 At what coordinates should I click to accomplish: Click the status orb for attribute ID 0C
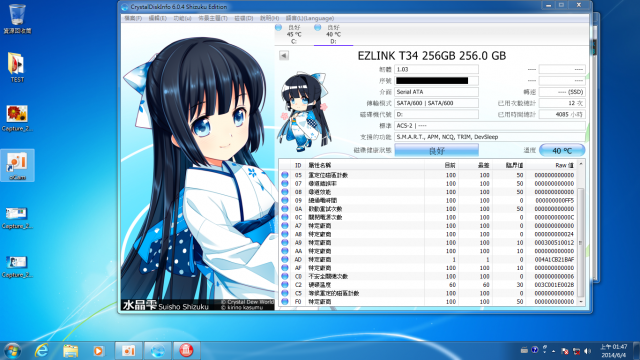click(x=285, y=217)
